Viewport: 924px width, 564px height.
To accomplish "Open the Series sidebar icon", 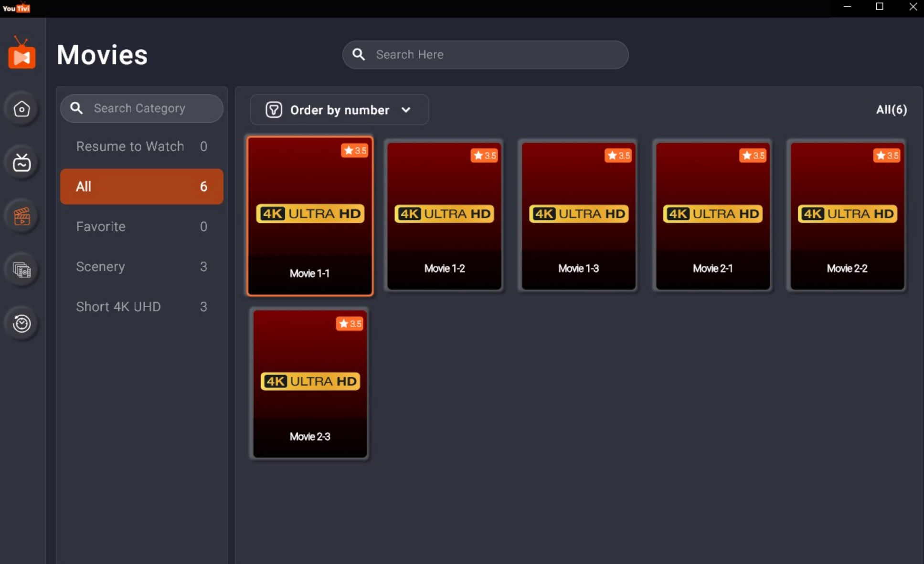I will 21,270.
